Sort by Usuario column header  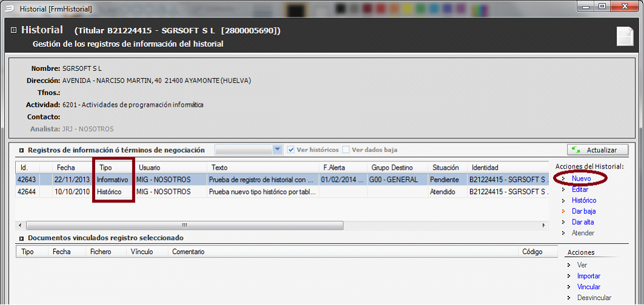pyautogui.click(x=170, y=167)
